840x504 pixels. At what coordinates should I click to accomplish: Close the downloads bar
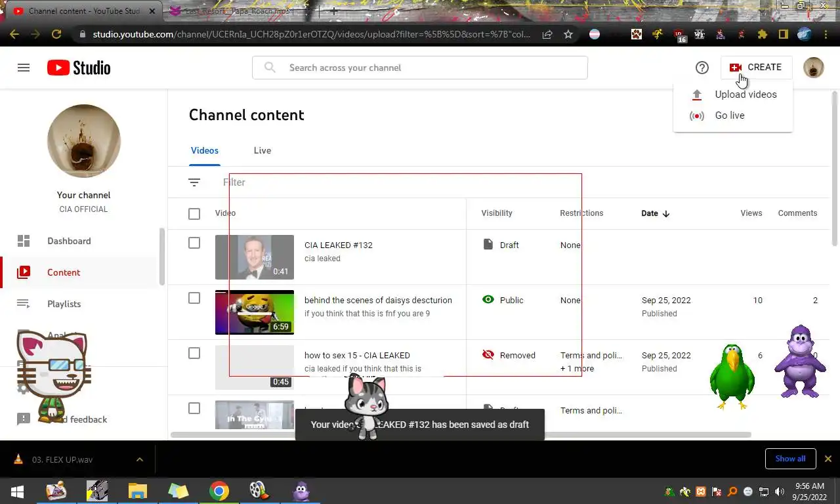click(828, 459)
